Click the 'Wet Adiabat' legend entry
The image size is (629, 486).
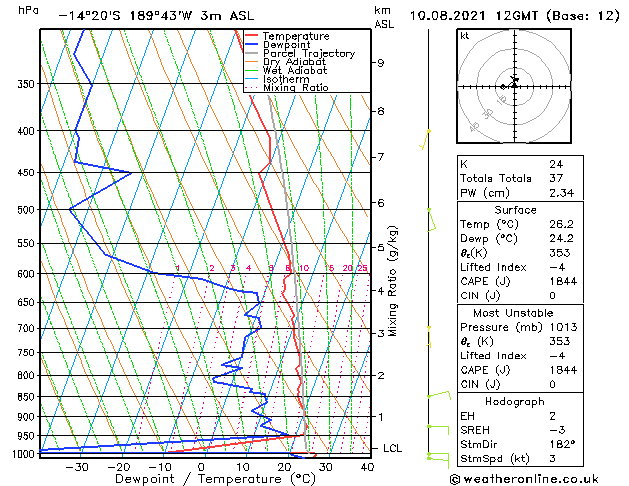(x=295, y=71)
